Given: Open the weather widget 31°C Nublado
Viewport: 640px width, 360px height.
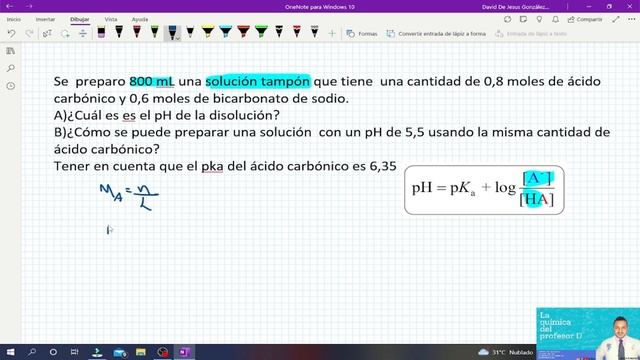Looking at the screenshot, I should click(505, 352).
